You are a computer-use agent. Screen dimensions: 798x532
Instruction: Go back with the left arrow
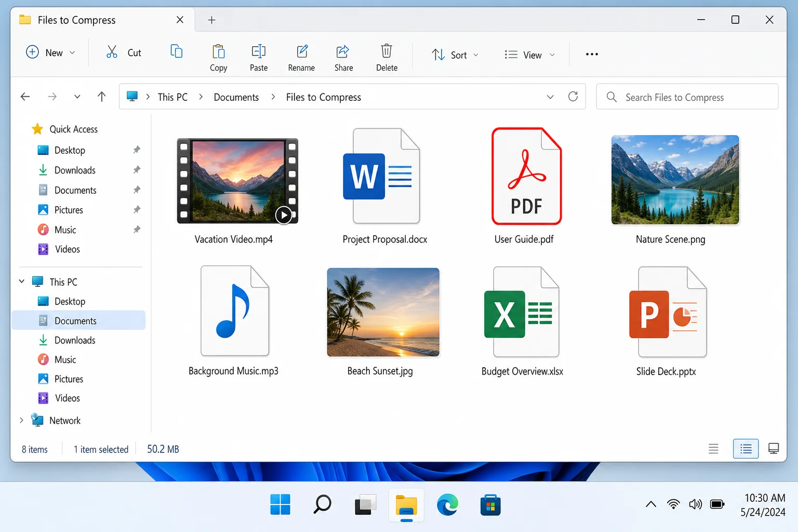tap(25, 97)
